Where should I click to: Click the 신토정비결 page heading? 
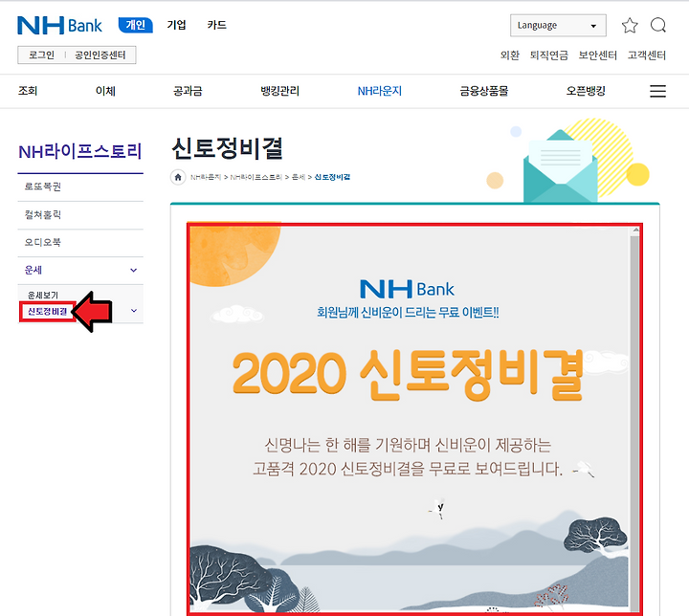coord(227,148)
